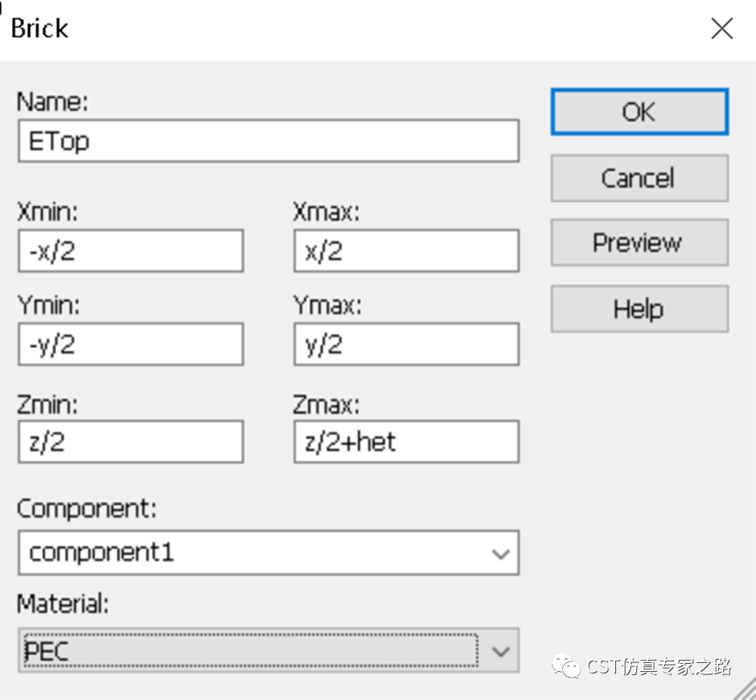756x700 pixels.
Task: Click the OK button
Action: click(x=639, y=112)
